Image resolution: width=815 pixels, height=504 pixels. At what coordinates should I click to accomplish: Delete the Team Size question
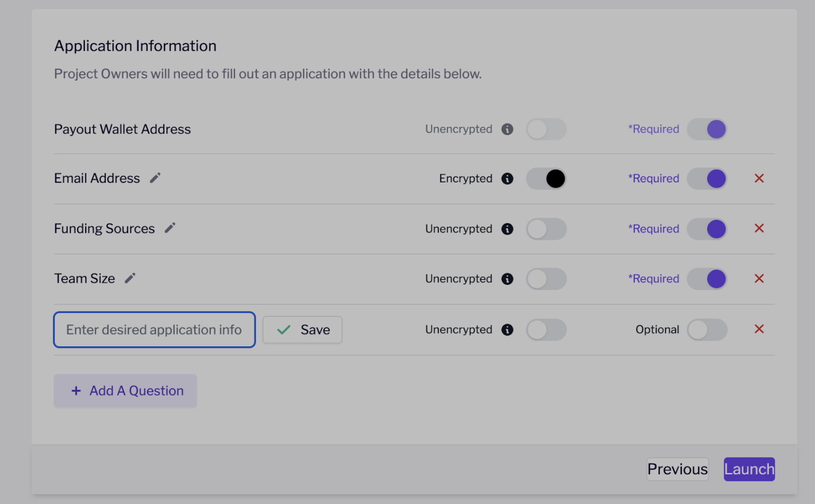[x=759, y=279]
